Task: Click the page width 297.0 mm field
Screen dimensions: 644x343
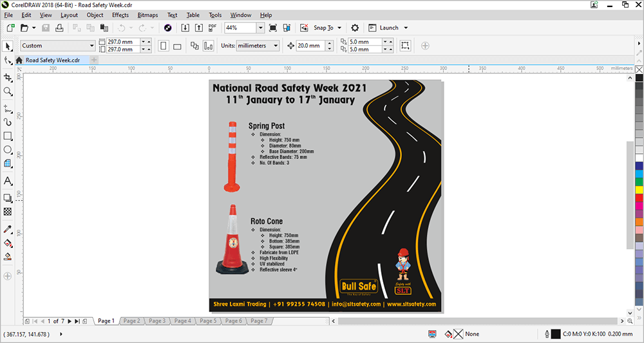Action: [123, 42]
